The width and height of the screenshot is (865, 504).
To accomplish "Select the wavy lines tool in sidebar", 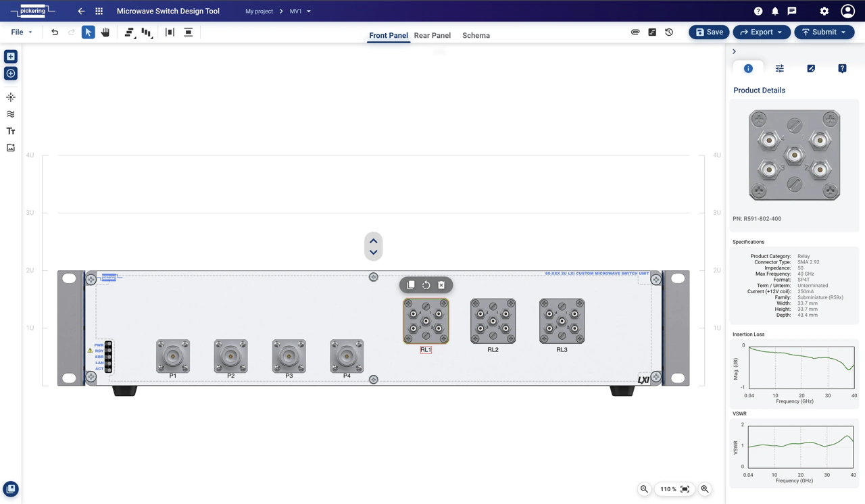I will (x=11, y=114).
